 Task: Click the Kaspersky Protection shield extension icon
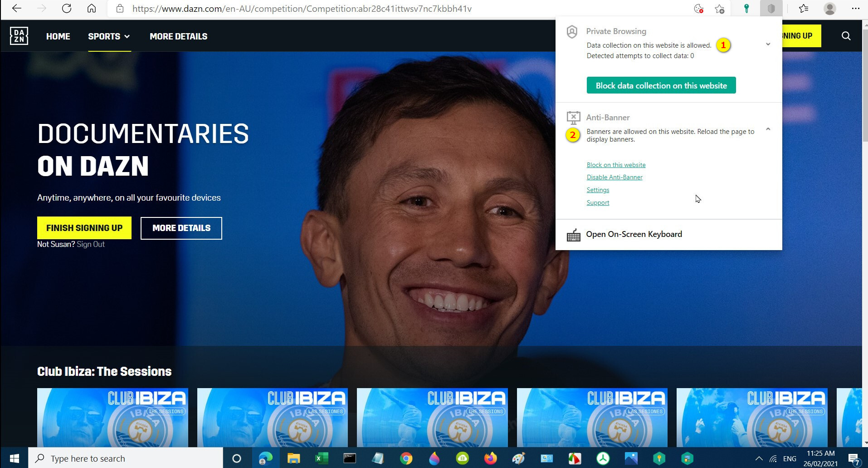click(x=771, y=9)
